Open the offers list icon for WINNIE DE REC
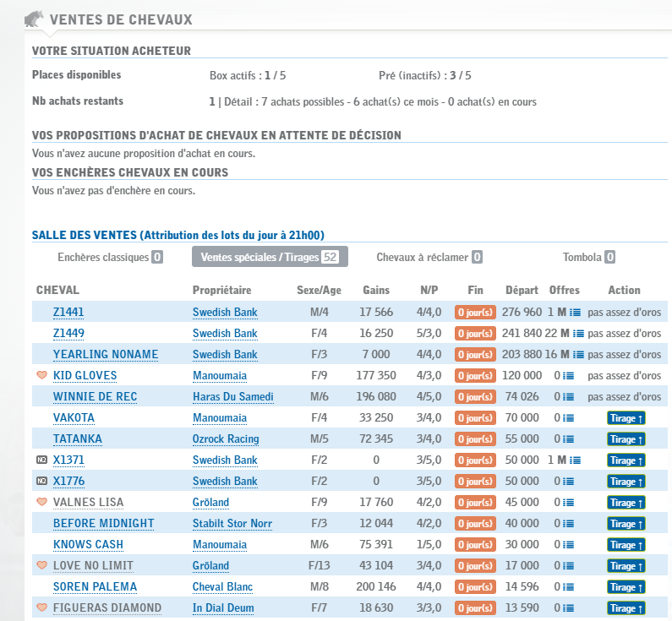The height and width of the screenshot is (621, 672). click(569, 397)
